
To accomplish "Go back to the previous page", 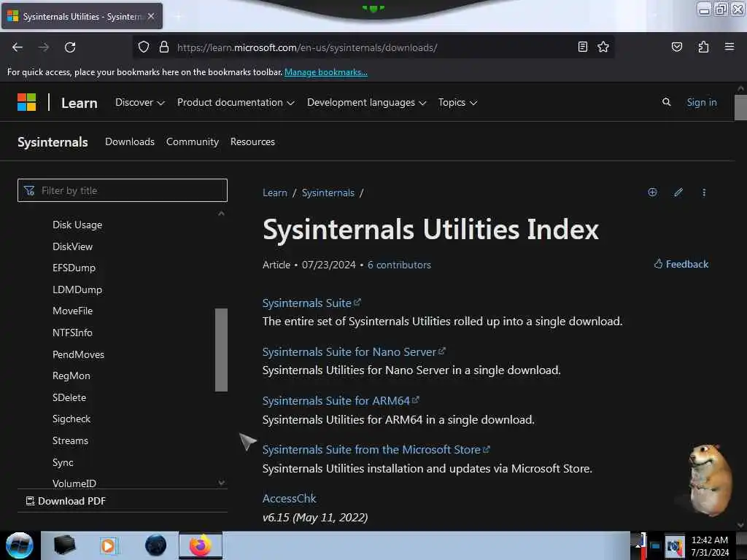I will [18, 47].
